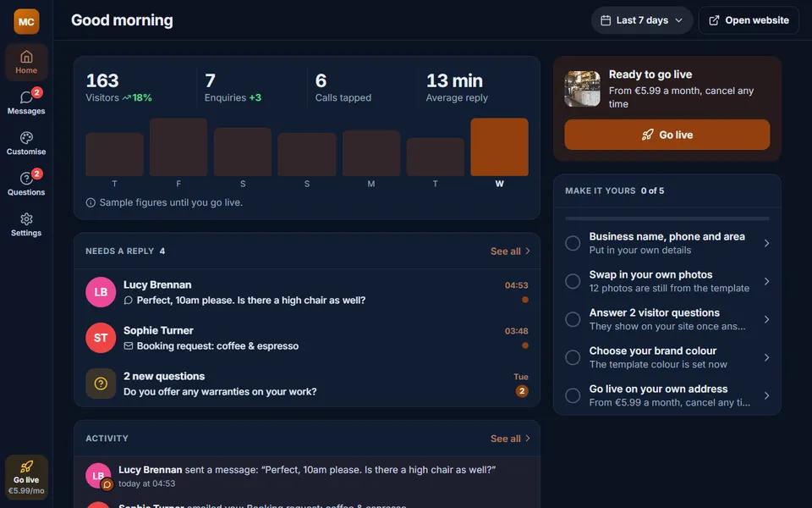Click the chevron arrow next to Activity See all
Screen dimensions: 812x508
click(528, 438)
